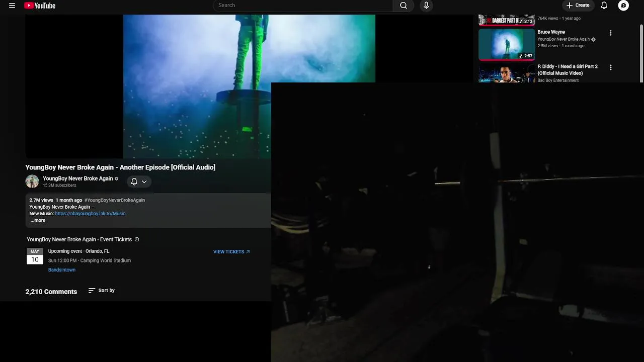
Task: Click the sidebar scrollbar thumb
Action: [x=641, y=53]
